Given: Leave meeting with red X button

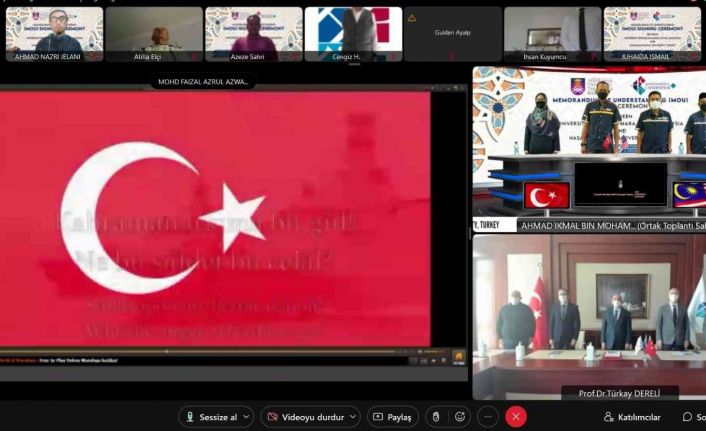Looking at the screenshot, I should (516, 416).
